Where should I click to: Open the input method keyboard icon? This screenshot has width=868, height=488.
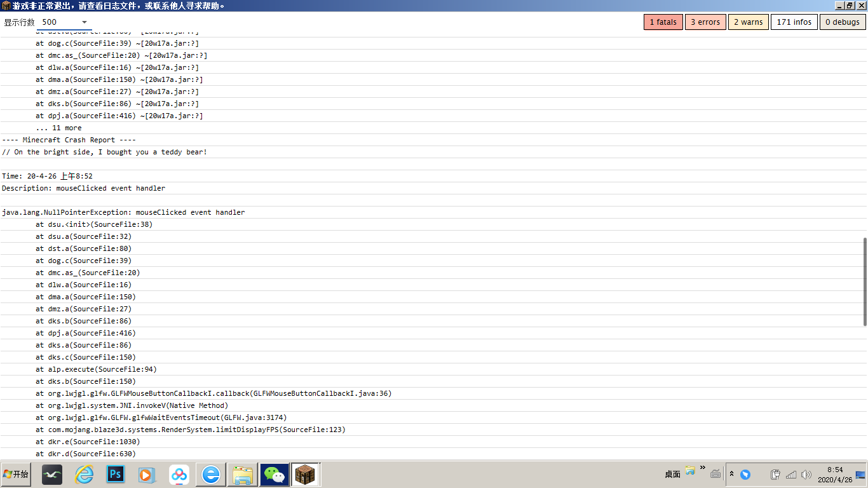click(x=715, y=474)
